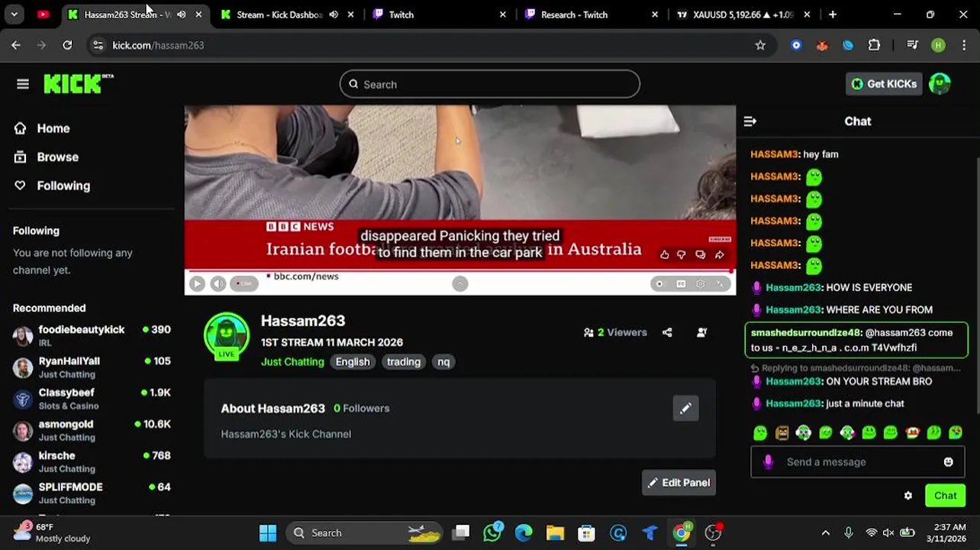Click the share arrow on the video
The image size is (980, 550).
point(719,254)
